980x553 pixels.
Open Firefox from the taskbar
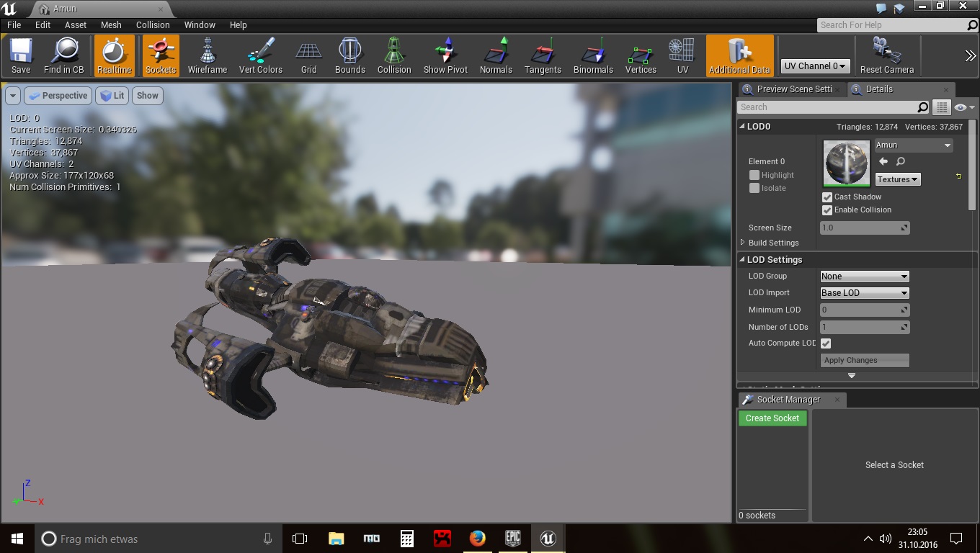pos(477,539)
